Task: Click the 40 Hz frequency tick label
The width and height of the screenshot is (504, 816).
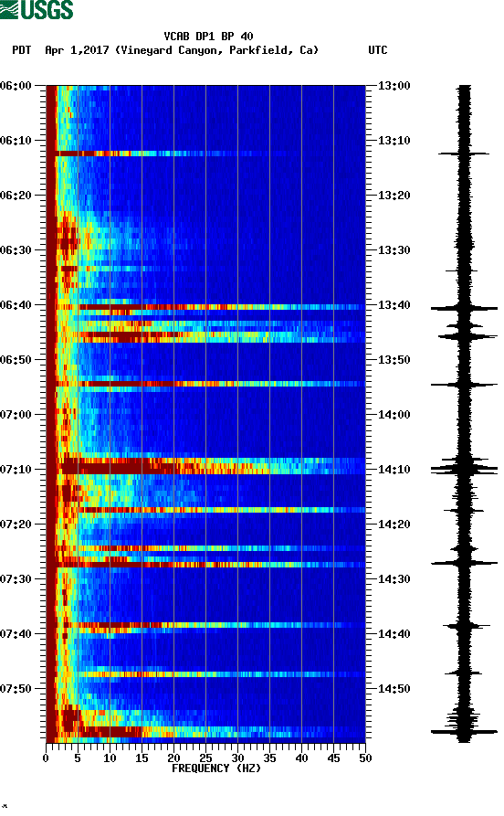Action: [x=301, y=758]
